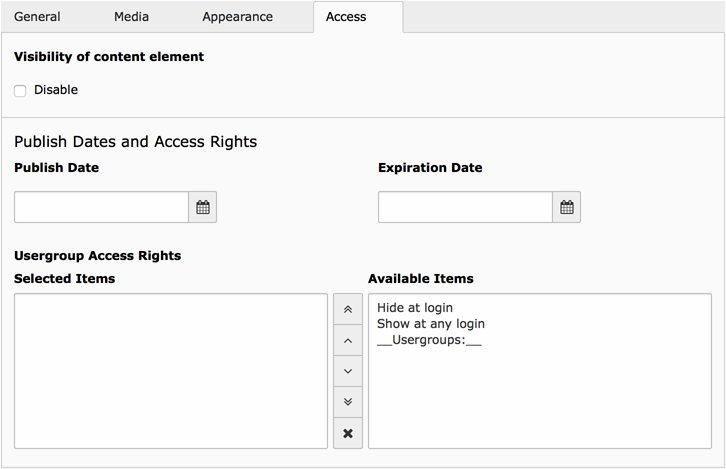The image size is (726, 469).
Task: Switch to the General tab
Action: point(37,17)
